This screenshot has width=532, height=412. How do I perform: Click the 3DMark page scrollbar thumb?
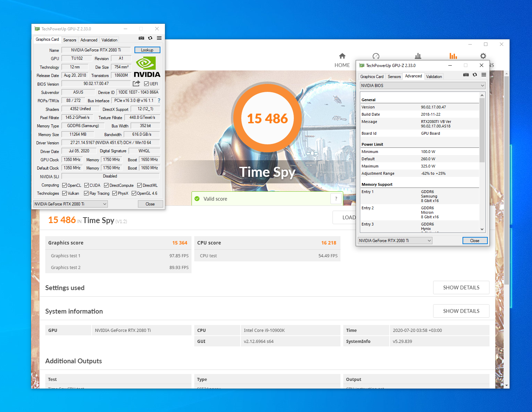coord(506,180)
